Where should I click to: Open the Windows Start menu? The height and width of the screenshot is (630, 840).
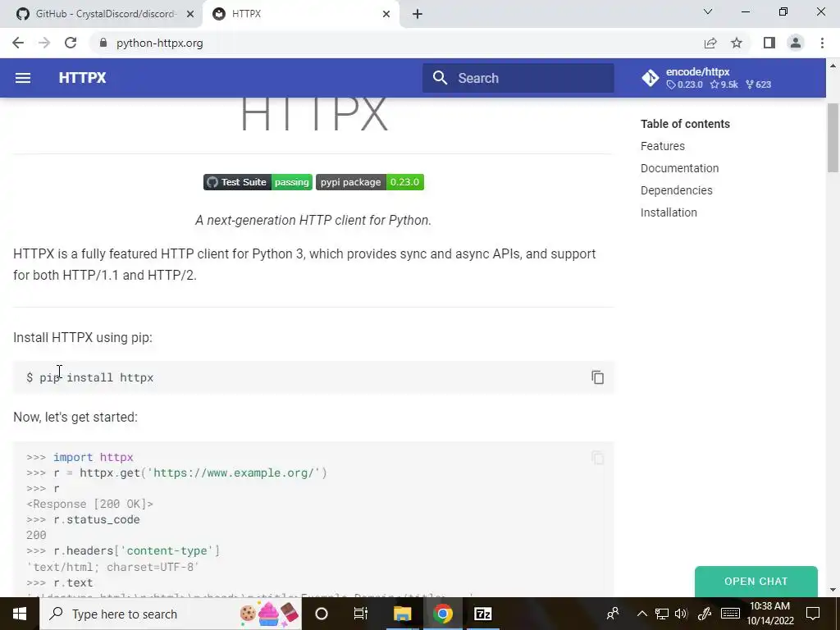tap(20, 614)
